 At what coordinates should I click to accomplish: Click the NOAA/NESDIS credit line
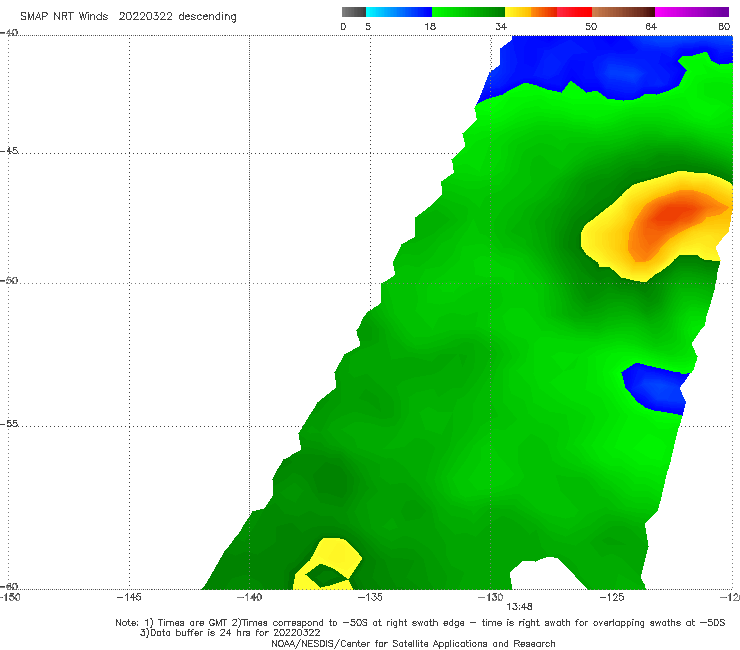coord(413,643)
